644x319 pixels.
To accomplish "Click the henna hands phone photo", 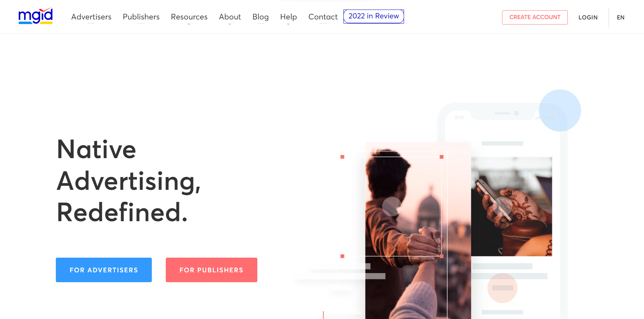I will tap(512, 207).
